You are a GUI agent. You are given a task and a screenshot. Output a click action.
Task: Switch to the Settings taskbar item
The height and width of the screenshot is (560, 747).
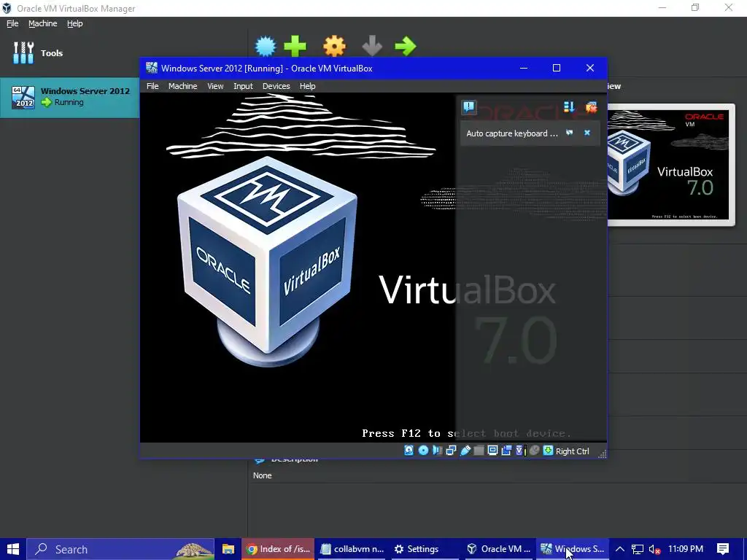425,549
